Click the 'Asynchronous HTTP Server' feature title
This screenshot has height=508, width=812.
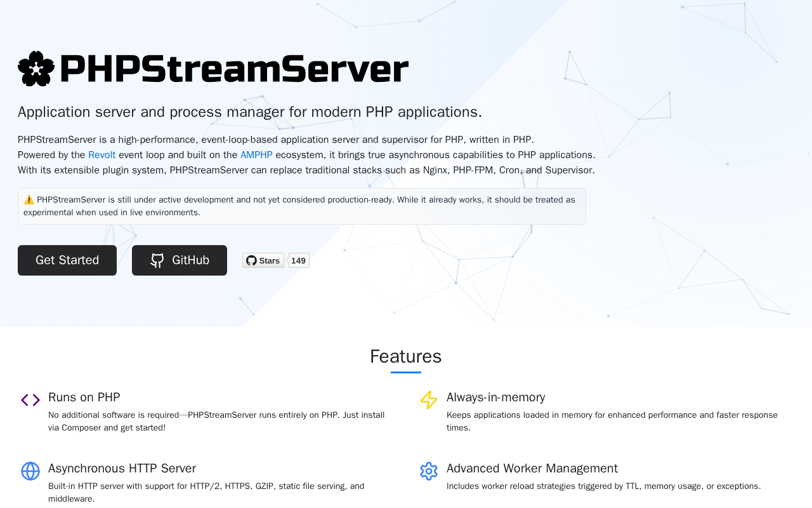click(x=122, y=469)
